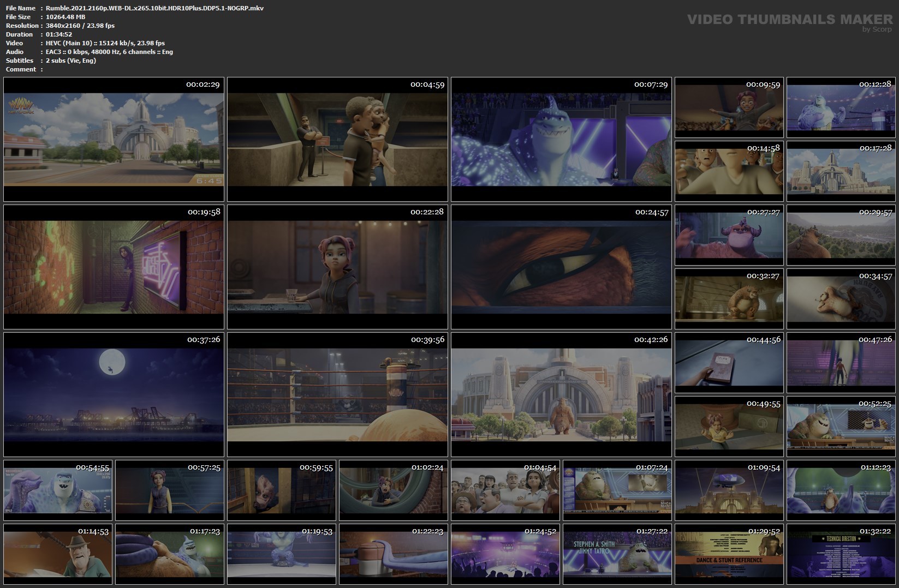This screenshot has height=588, width=899.
Task: Open the stadium thumbnail at 00:17:28
Action: tap(841, 171)
